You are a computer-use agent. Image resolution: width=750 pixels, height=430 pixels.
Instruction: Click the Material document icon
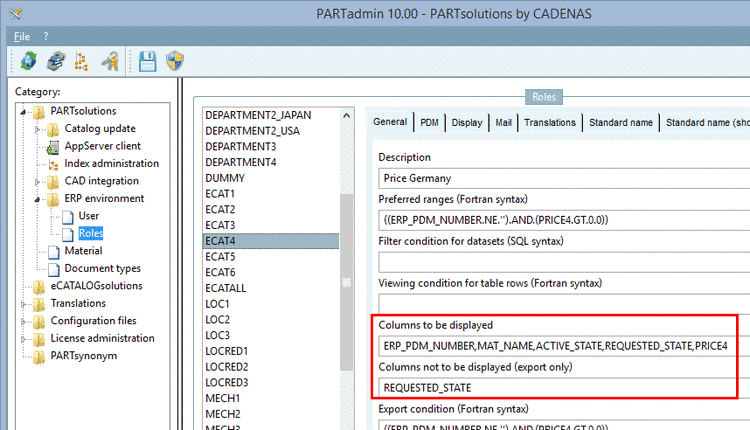pyautogui.click(x=54, y=252)
